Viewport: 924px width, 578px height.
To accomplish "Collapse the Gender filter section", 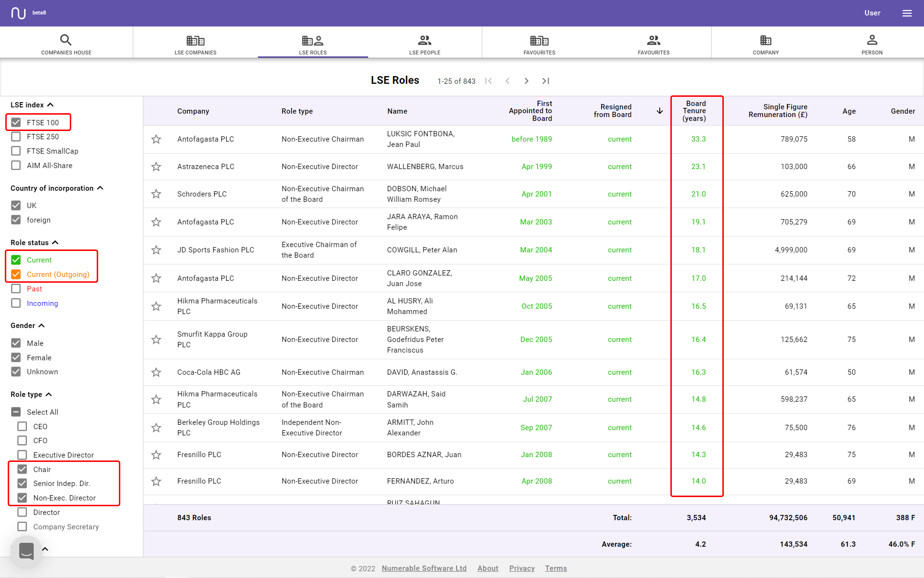I will coord(41,326).
